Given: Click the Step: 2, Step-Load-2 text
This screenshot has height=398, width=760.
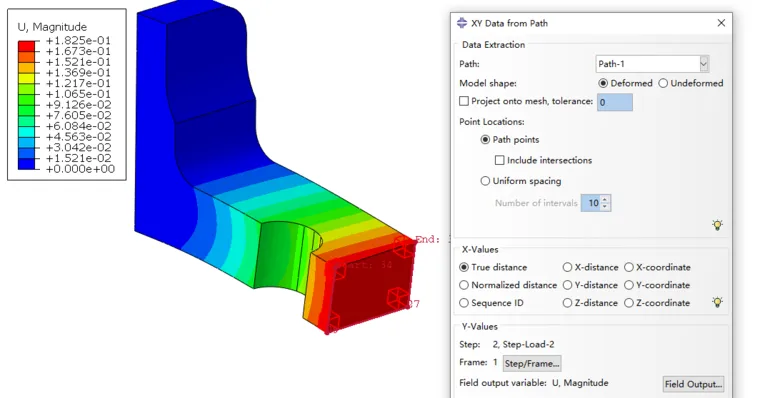Looking at the screenshot, I should point(507,344).
